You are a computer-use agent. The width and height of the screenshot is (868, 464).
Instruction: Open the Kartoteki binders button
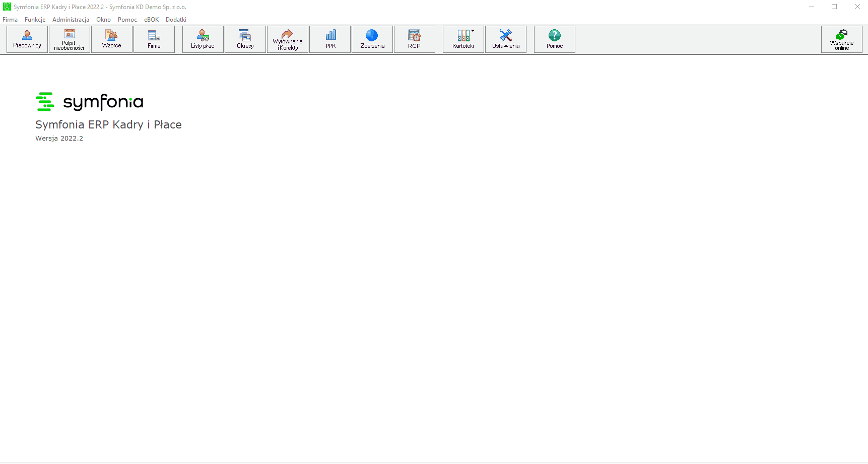click(x=463, y=39)
